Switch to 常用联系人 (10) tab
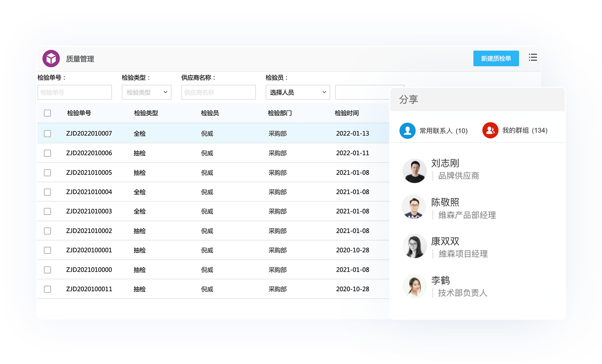The width and height of the screenshot is (602, 364). (443, 131)
